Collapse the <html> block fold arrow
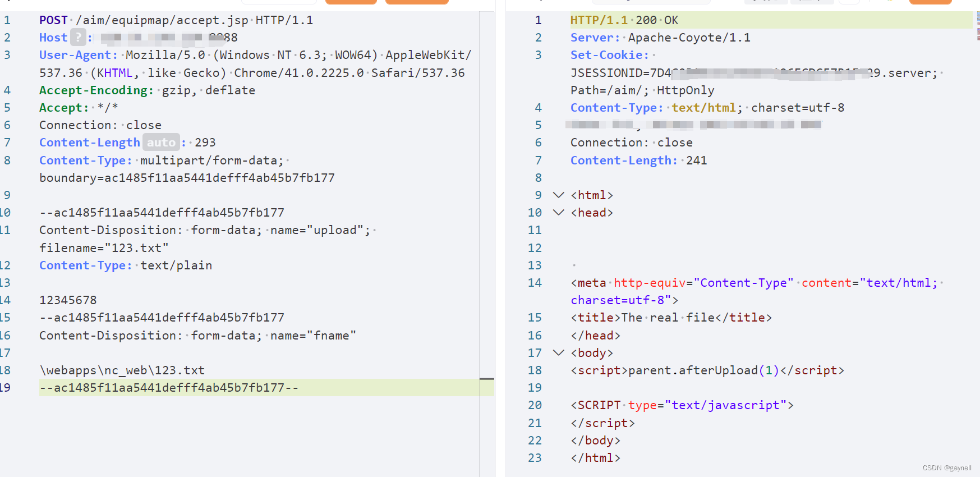The image size is (980, 477). (558, 195)
